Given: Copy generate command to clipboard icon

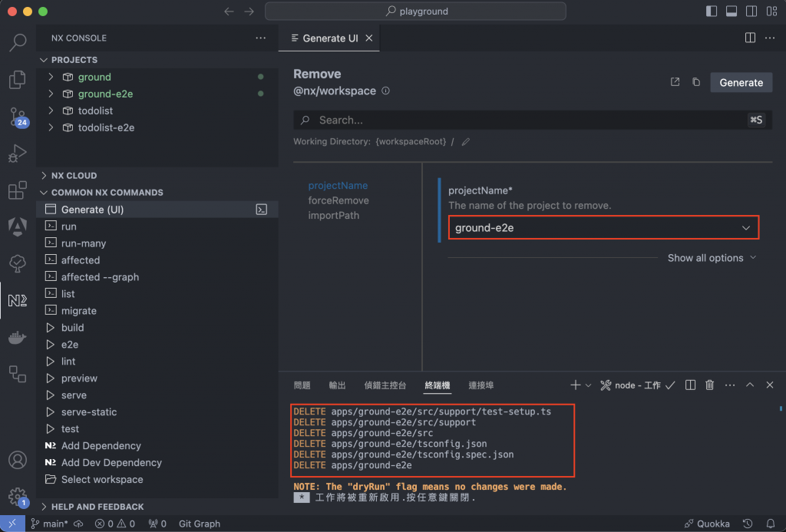Looking at the screenshot, I should pos(696,81).
